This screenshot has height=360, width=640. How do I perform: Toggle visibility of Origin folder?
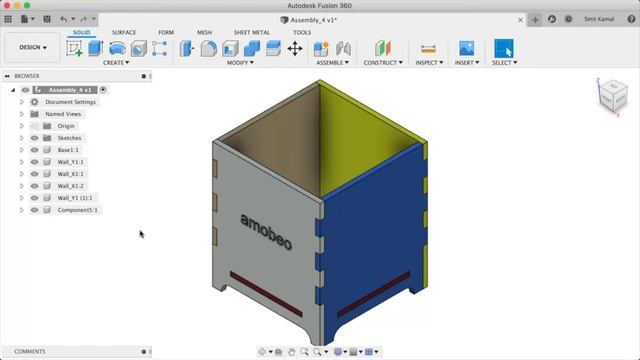coord(35,126)
